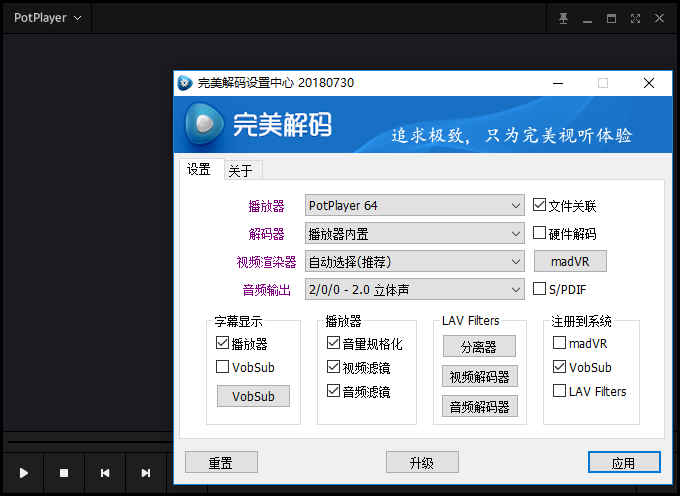The width and height of the screenshot is (680, 496).
Task: Open the LAV 视频解码器 settings
Action: [x=478, y=377]
